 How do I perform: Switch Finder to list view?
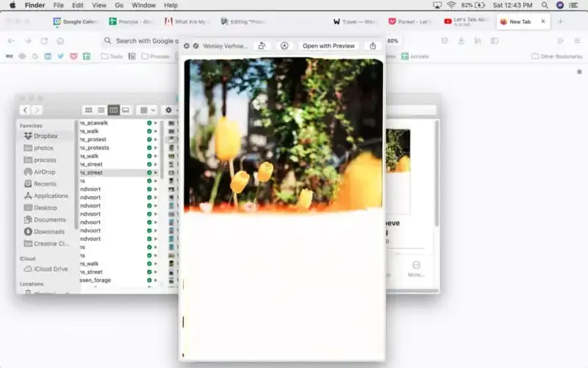coord(101,110)
